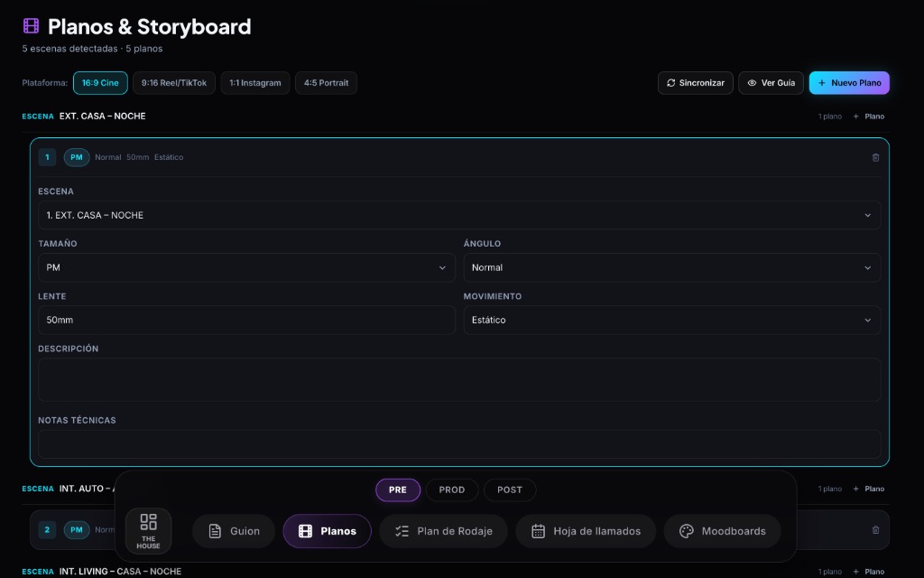Click the Plan de Rodaje checklist icon
924x578 pixels.
tap(402, 531)
